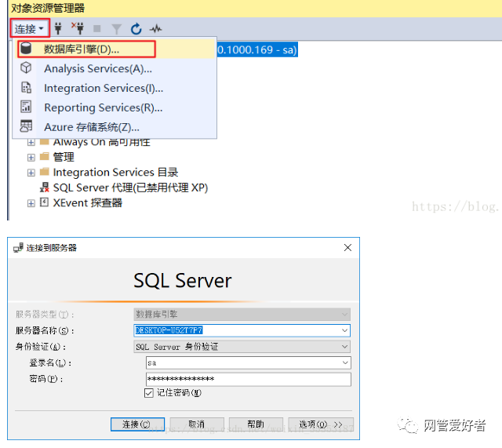Open the 连接 dropdown in Object Explorer
The image size is (502, 448).
click(29, 29)
